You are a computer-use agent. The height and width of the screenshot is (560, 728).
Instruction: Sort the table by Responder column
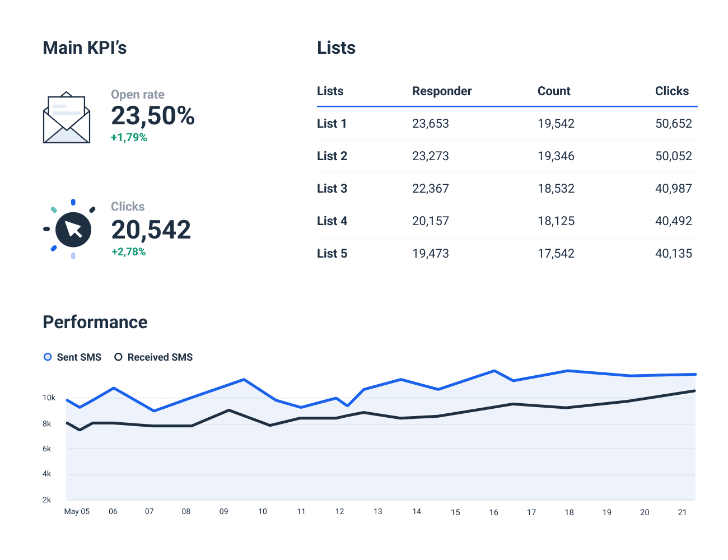point(442,91)
